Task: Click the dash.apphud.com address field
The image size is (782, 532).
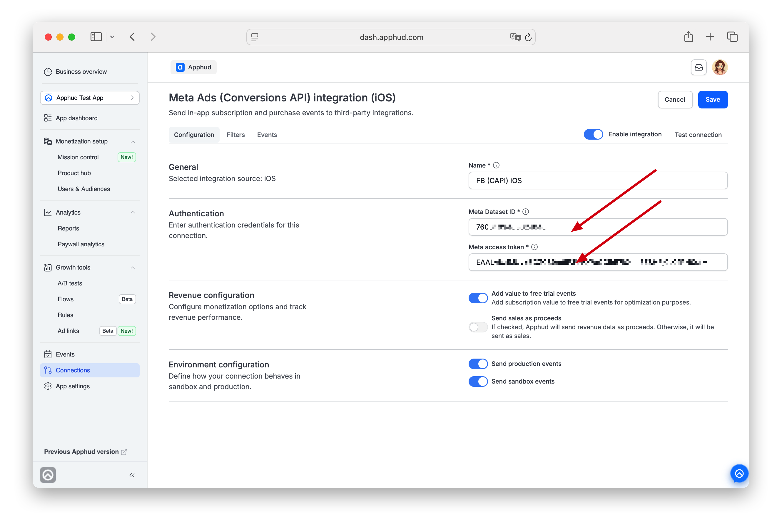Action: point(391,37)
